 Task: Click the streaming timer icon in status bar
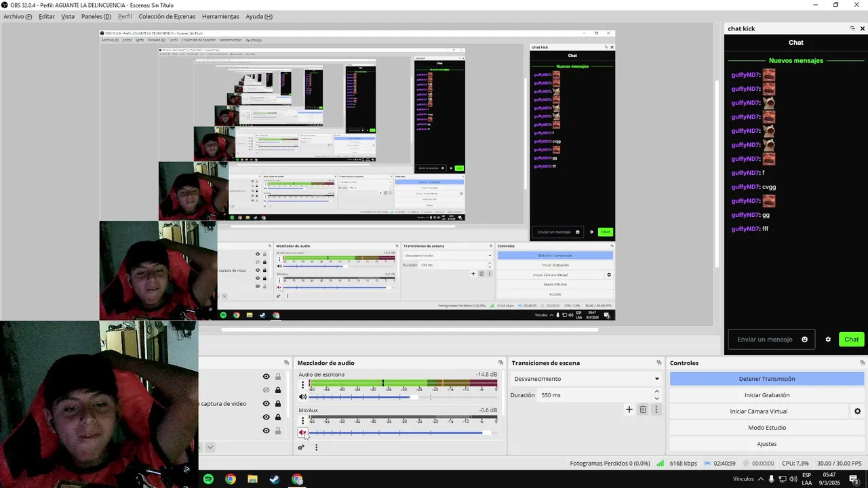[708, 464]
